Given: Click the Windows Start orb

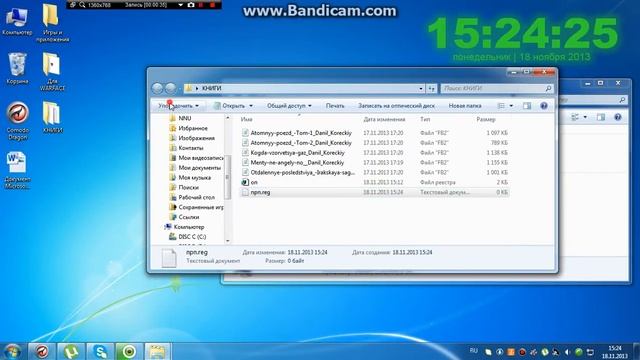Looking at the screenshot, I should point(12,351).
